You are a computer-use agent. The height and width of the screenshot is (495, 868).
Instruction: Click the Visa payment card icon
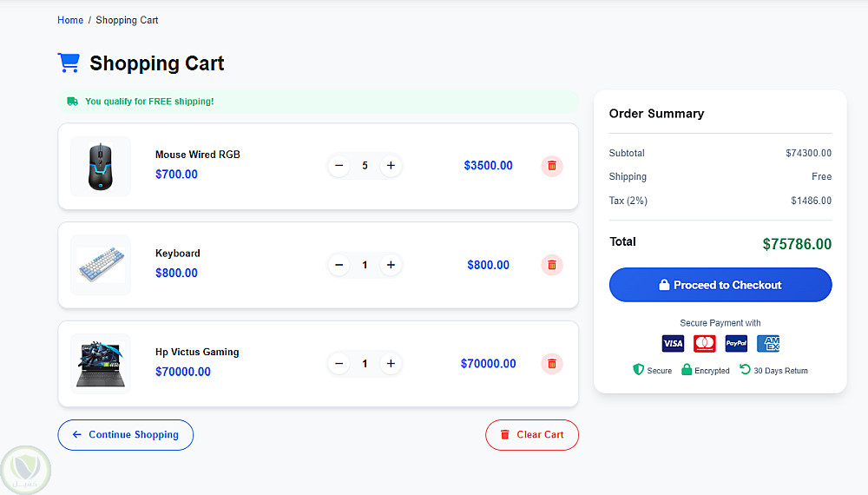coord(673,344)
